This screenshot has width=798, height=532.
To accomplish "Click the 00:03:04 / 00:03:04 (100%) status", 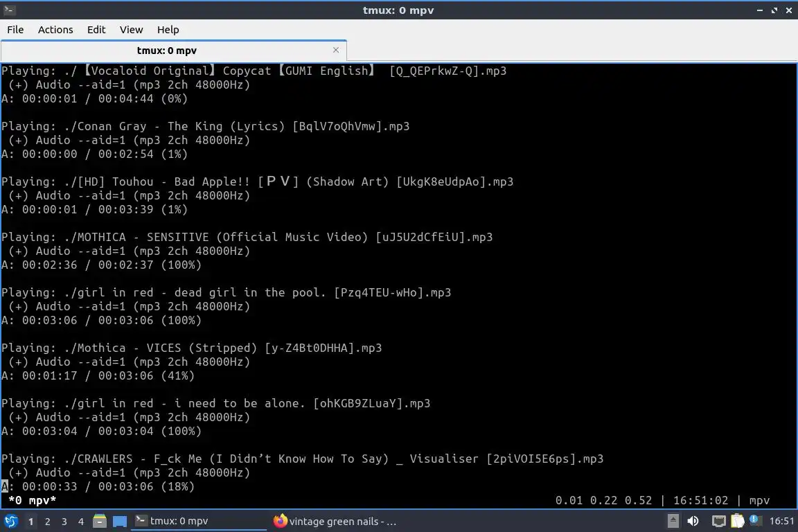I will 101,431.
